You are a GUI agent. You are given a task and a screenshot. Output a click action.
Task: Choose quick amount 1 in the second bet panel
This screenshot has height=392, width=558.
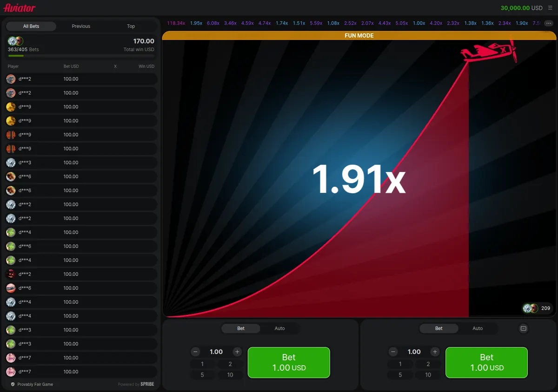[400, 364]
